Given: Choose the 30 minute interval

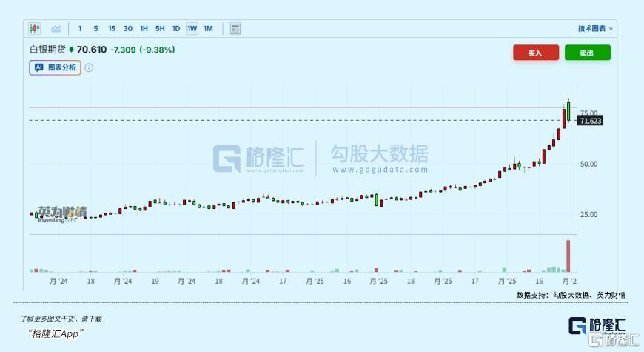Looking at the screenshot, I should tap(128, 29).
